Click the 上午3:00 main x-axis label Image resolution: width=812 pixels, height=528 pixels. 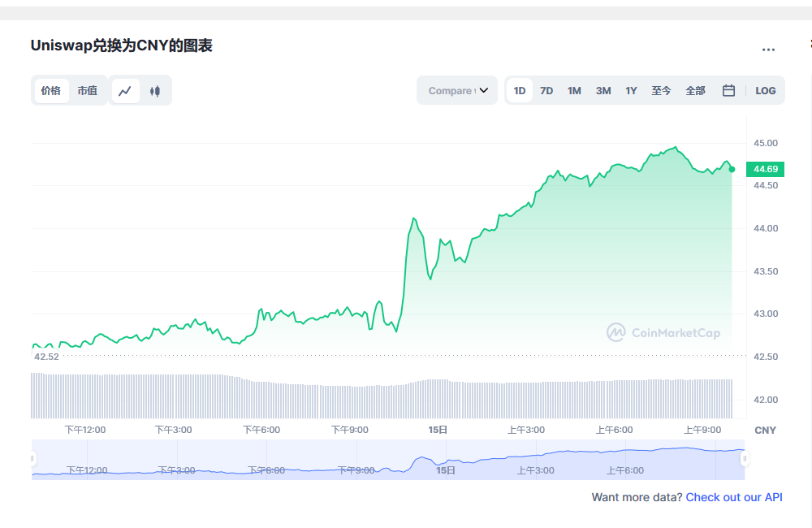coord(526,430)
